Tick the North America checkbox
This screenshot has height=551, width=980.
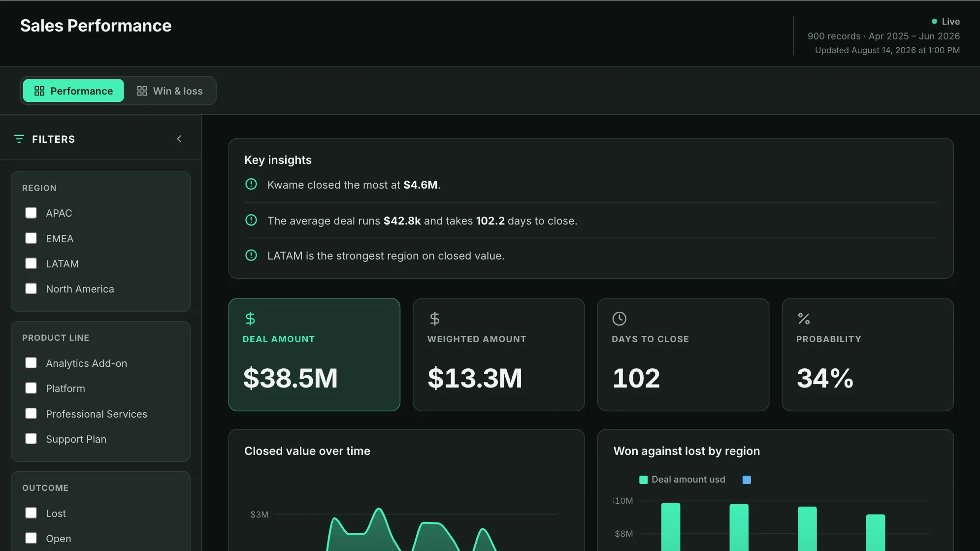31,289
